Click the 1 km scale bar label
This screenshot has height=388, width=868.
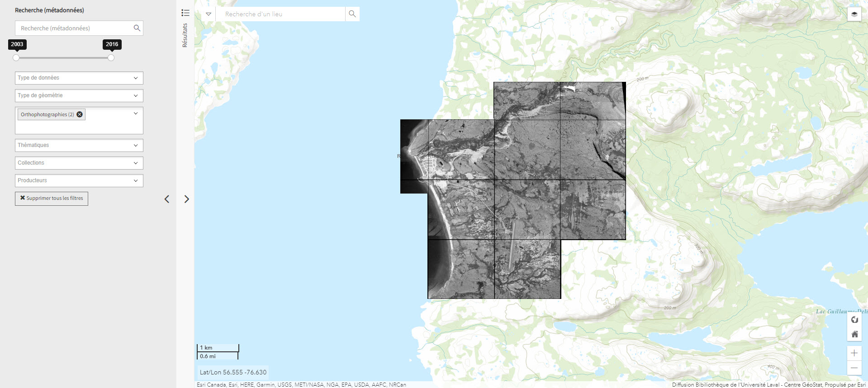[206, 348]
